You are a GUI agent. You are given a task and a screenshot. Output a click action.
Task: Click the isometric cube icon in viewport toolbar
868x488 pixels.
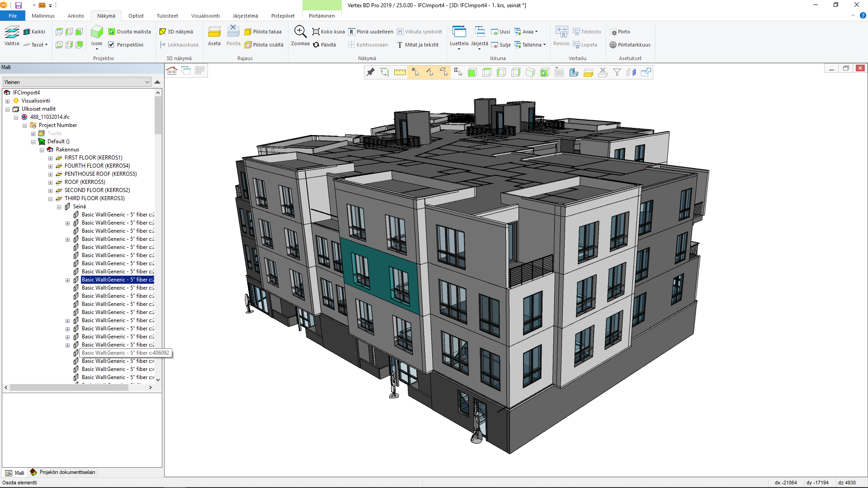[530, 72]
